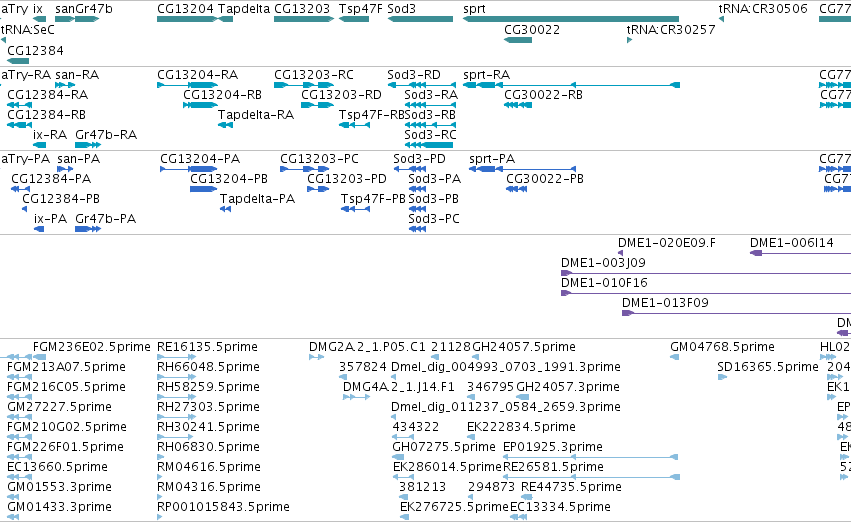The height and width of the screenshot is (522, 851).
Task: Click the GM04768.5prime EST label
Action: [x=722, y=347]
